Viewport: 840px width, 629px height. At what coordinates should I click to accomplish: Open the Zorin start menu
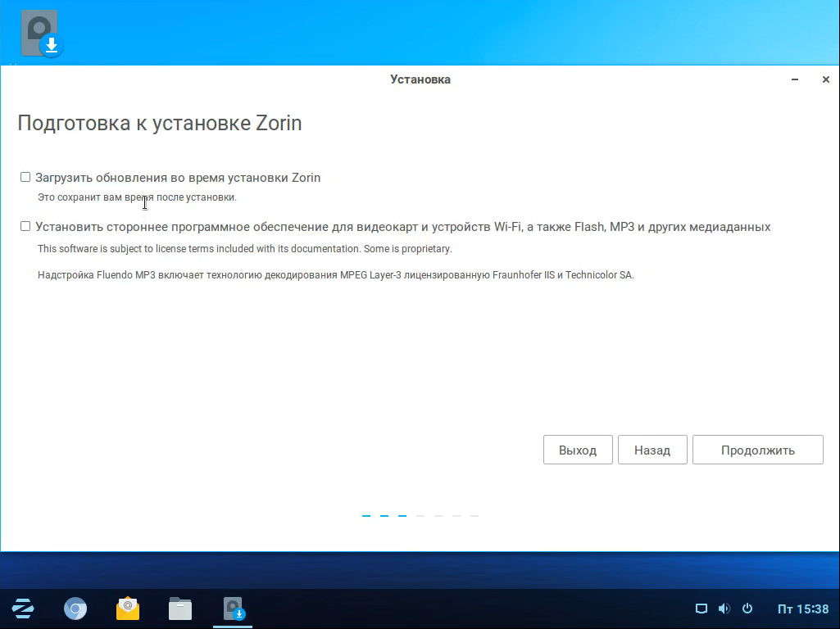click(x=23, y=609)
